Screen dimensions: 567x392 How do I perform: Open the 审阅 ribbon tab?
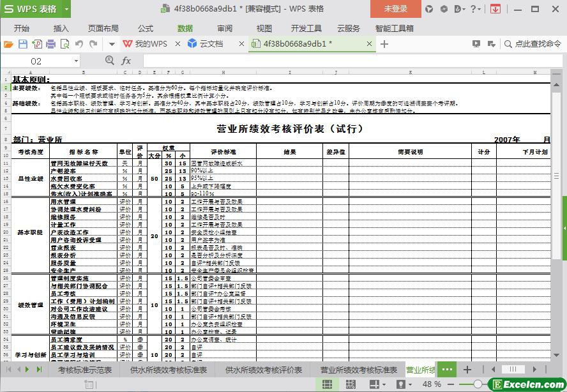225,29
